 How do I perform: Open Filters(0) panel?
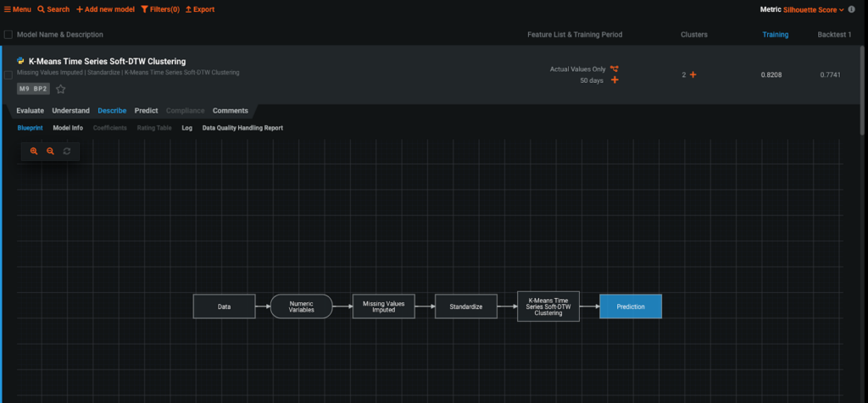pyautogui.click(x=160, y=9)
